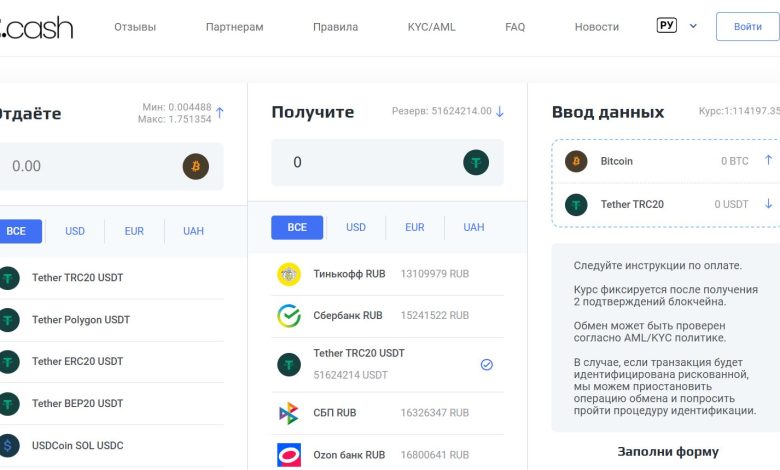Select the ВСЕ filter under Получите
780x470 pixels.
[297, 228]
